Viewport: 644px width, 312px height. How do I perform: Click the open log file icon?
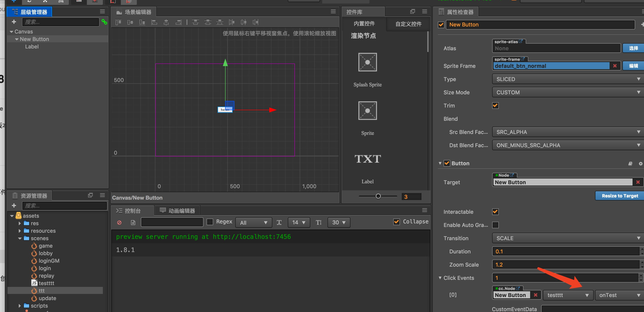point(133,222)
